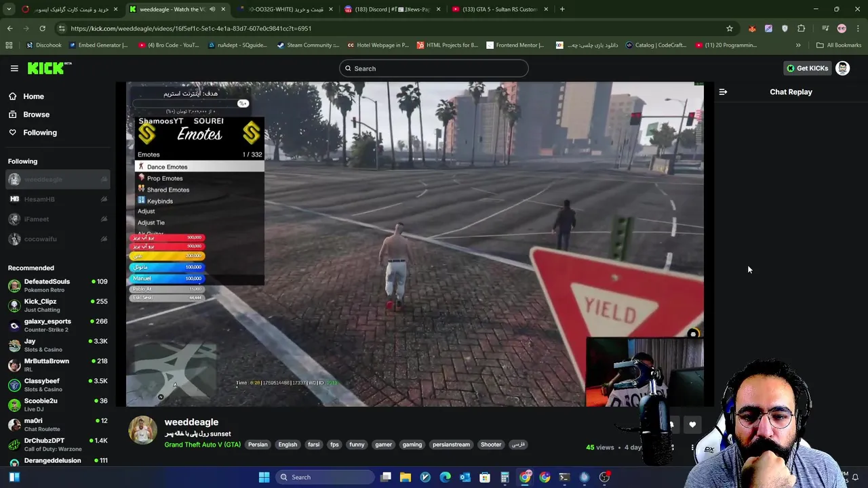The image size is (868, 488).
Task: Click MrButtaBrown channel avatar
Action: (x=14, y=365)
